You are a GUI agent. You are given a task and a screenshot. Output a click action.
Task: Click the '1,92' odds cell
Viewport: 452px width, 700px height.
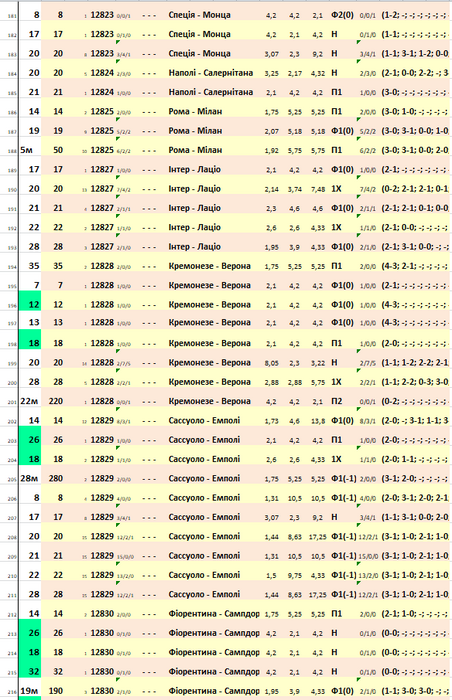coord(271,151)
